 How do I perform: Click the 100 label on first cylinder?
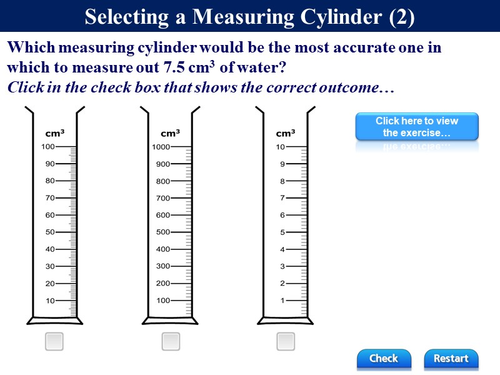(48, 147)
